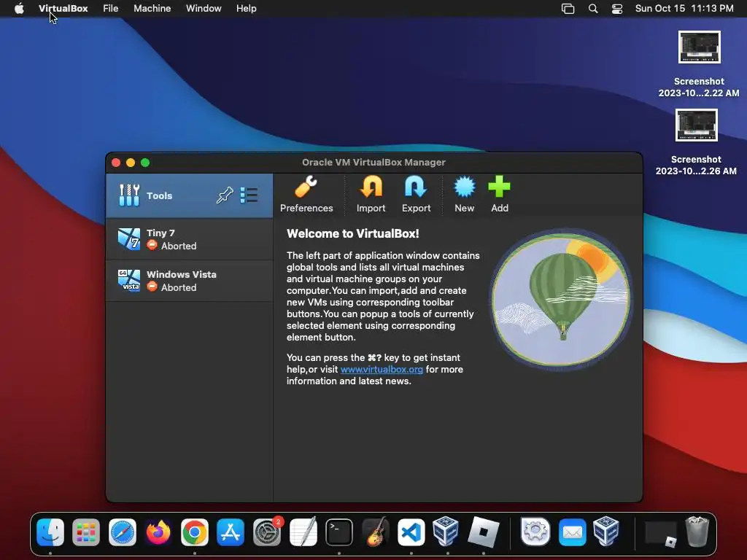
Task: Open TextEdit from the Dock
Action: click(x=303, y=532)
